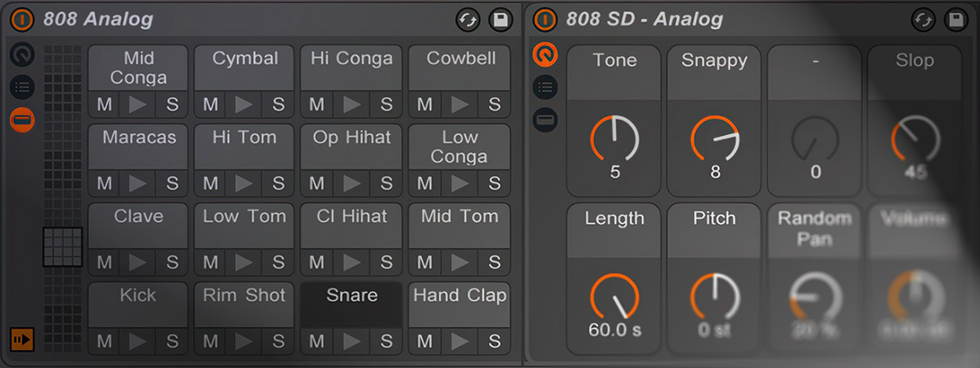Save the 808 SD - Analog preset

tap(955, 20)
